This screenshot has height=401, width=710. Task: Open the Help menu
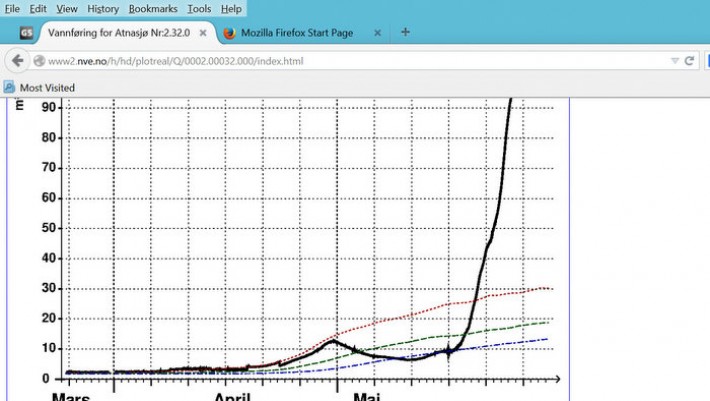point(231,8)
